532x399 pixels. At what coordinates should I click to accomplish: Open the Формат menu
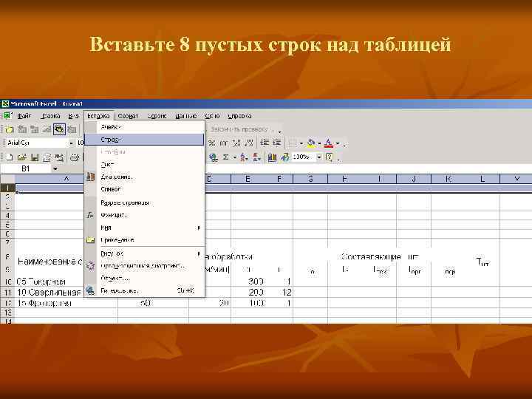[x=128, y=116]
